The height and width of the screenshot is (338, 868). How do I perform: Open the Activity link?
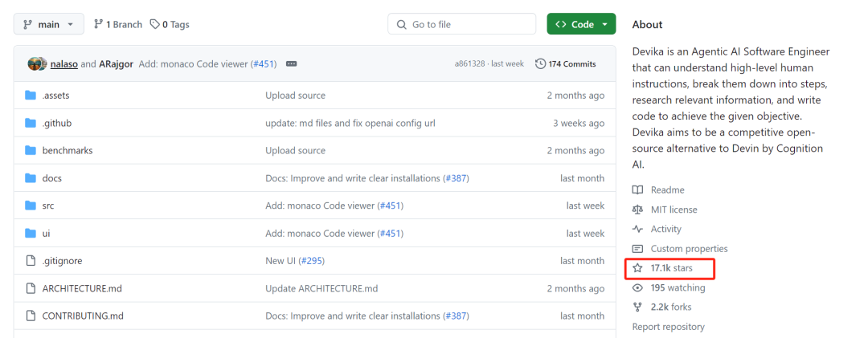666,229
